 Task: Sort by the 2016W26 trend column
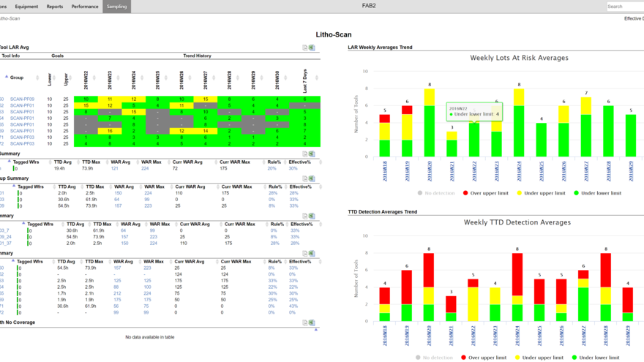point(181,80)
